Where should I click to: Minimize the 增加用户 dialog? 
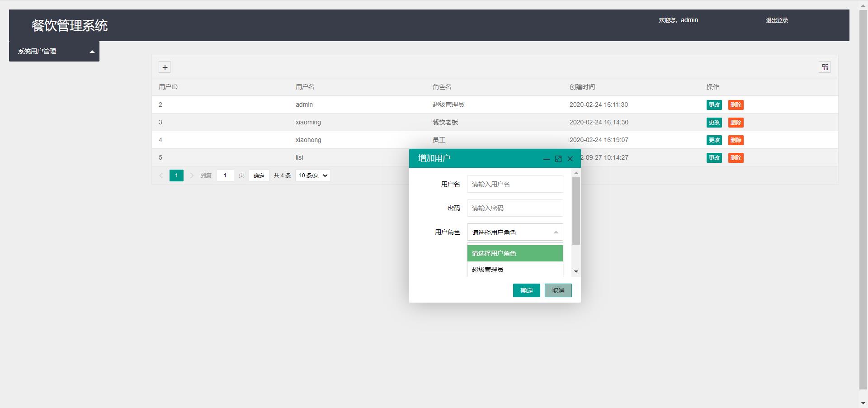[x=546, y=159]
